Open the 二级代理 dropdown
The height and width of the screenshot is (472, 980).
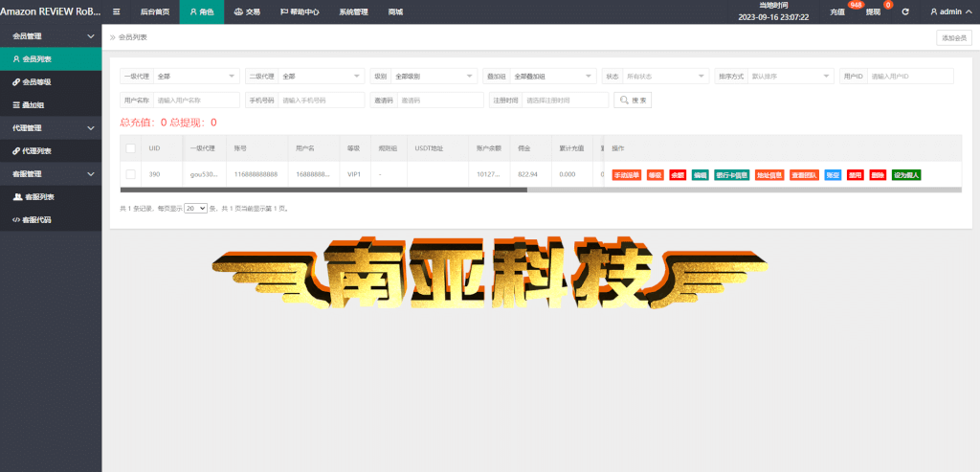coord(322,77)
